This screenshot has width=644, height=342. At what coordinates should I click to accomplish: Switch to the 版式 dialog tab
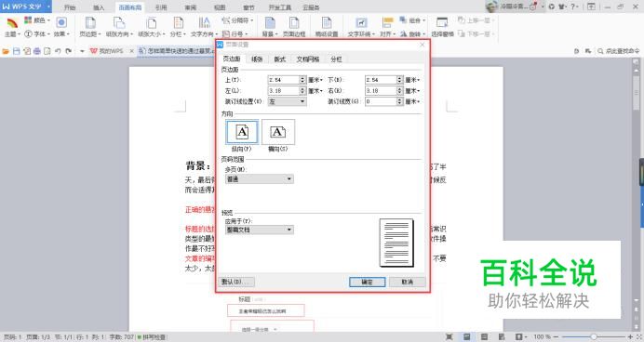click(280, 59)
